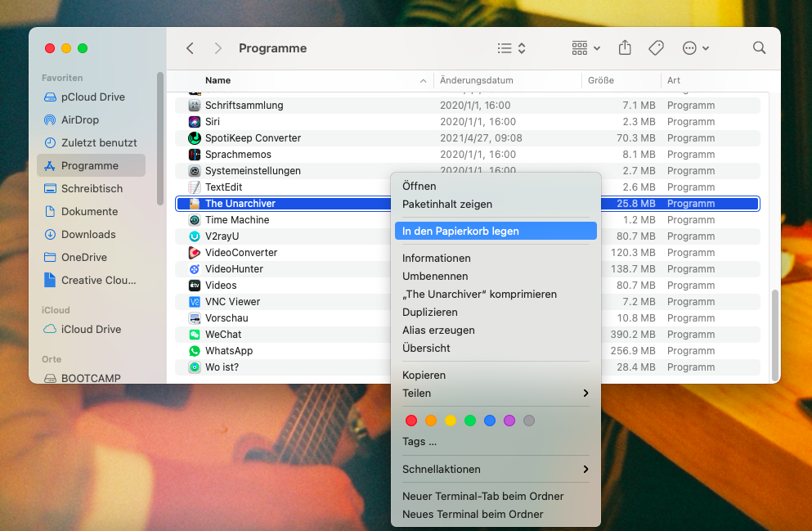Apply the gray tag color
Viewport: 812px width, 531px height.
click(529, 421)
